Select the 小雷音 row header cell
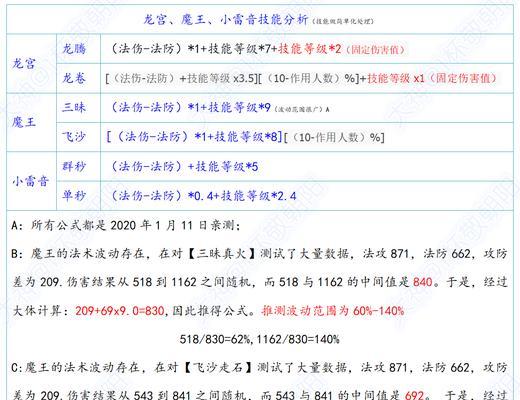The height and width of the screenshot is (400, 520). click(x=32, y=181)
